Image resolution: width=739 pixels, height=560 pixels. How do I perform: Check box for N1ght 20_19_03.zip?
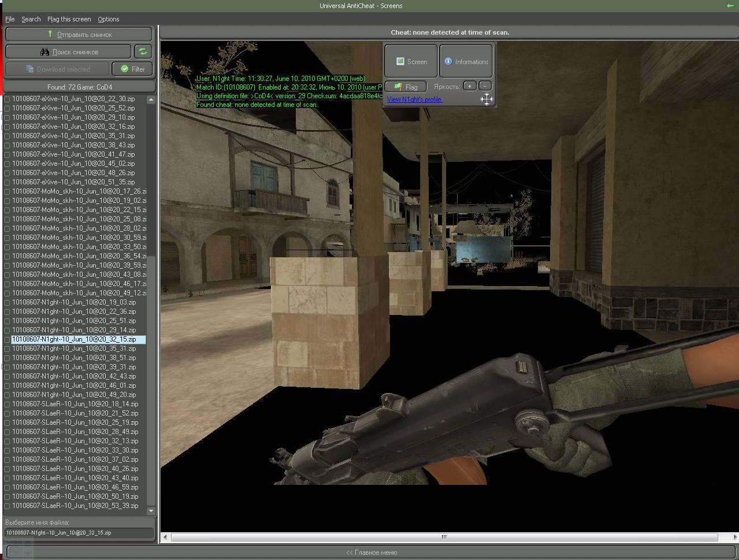click(x=8, y=302)
